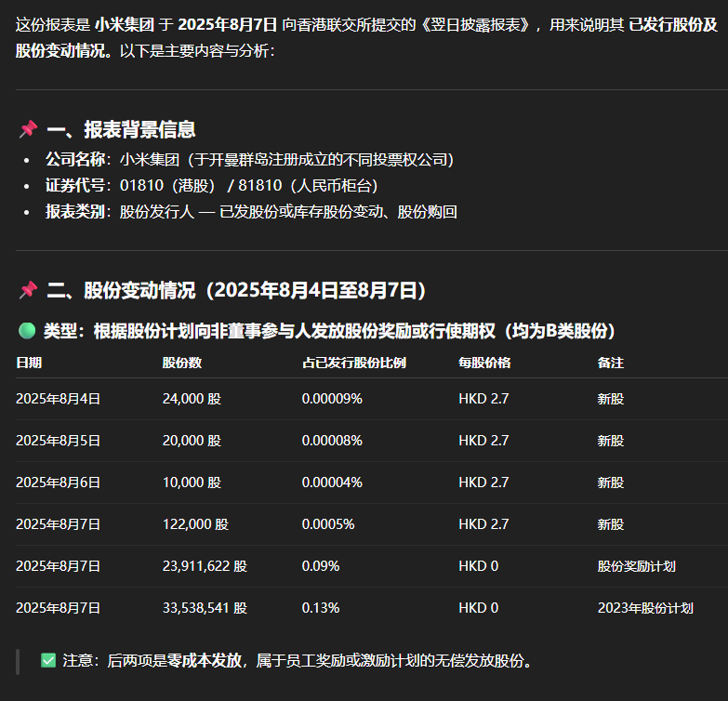Click the 24,000 股 cell
Screen dimensions: 728x701
tap(192, 399)
